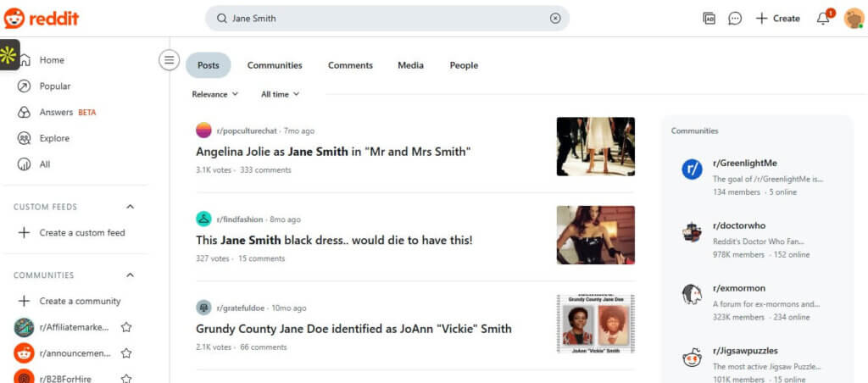The height and width of the screenshot is (383, 868).
Task: Click the r/gratefuldoe community avatar
Action: pos(203,308)
